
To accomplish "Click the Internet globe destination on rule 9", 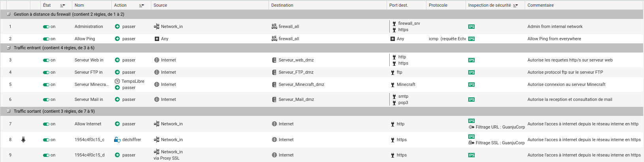I will click(274, 155).
